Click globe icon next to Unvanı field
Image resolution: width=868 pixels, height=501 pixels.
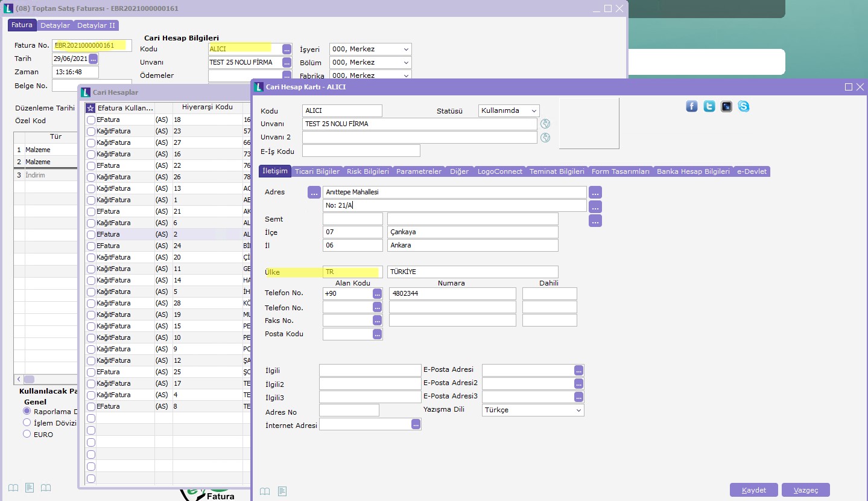(545, 124)
